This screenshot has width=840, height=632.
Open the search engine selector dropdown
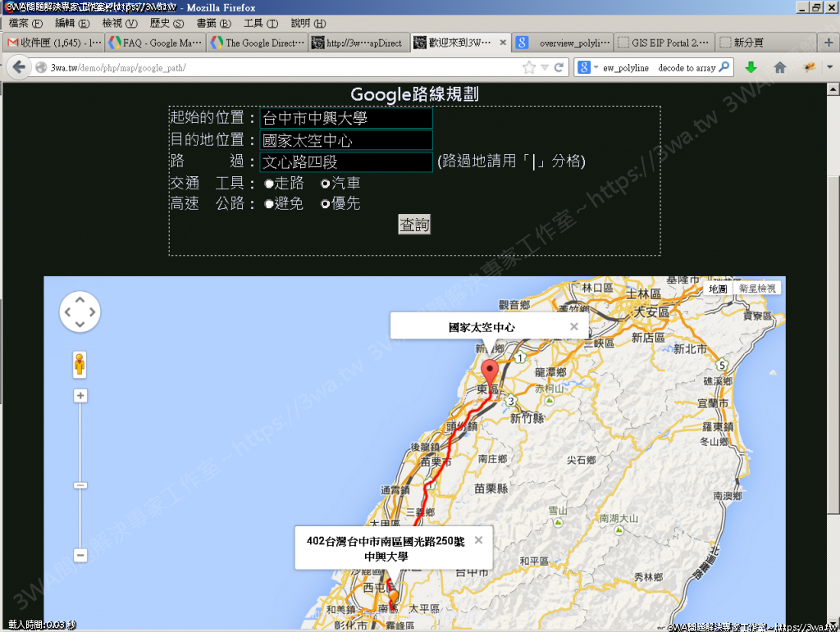tap(587, 68)
